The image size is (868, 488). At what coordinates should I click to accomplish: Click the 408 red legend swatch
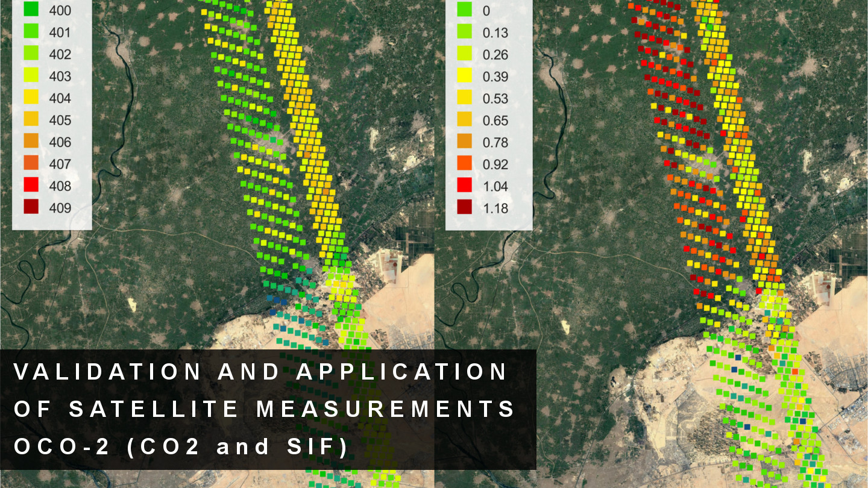coord(31,186)
